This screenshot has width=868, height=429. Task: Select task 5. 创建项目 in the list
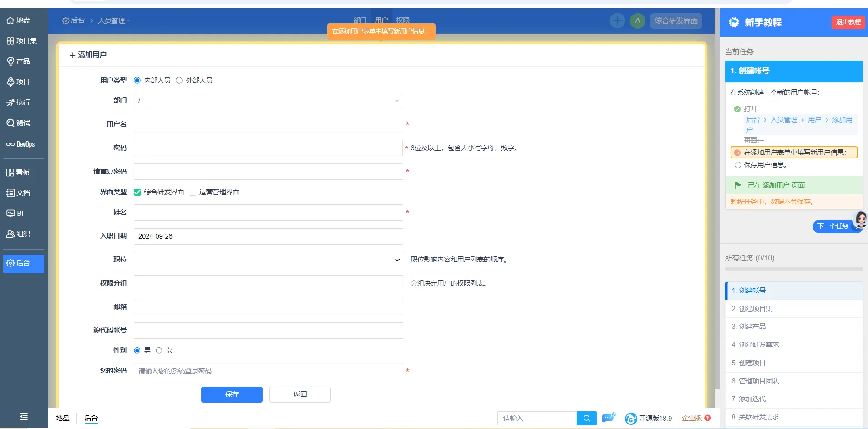coord(794,363)
